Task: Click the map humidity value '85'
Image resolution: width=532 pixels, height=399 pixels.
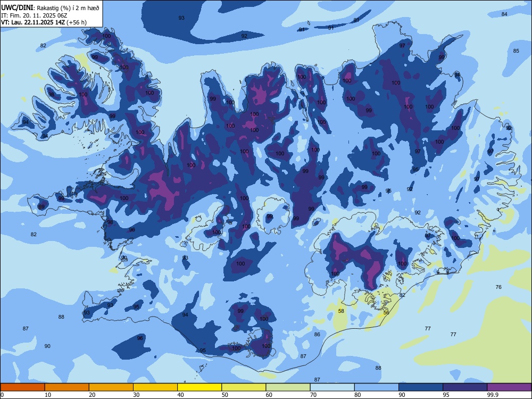Action: 516,51
